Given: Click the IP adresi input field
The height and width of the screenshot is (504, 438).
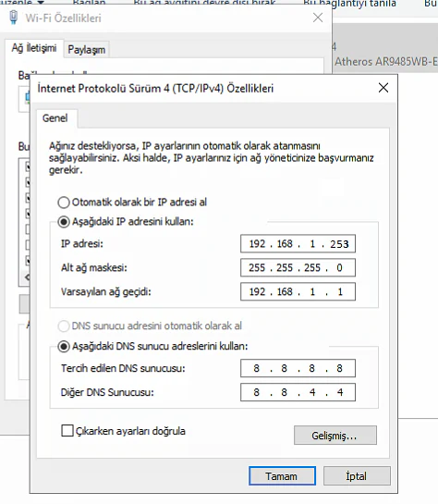Looking at the screenshot, I should [x=298, y=244].
